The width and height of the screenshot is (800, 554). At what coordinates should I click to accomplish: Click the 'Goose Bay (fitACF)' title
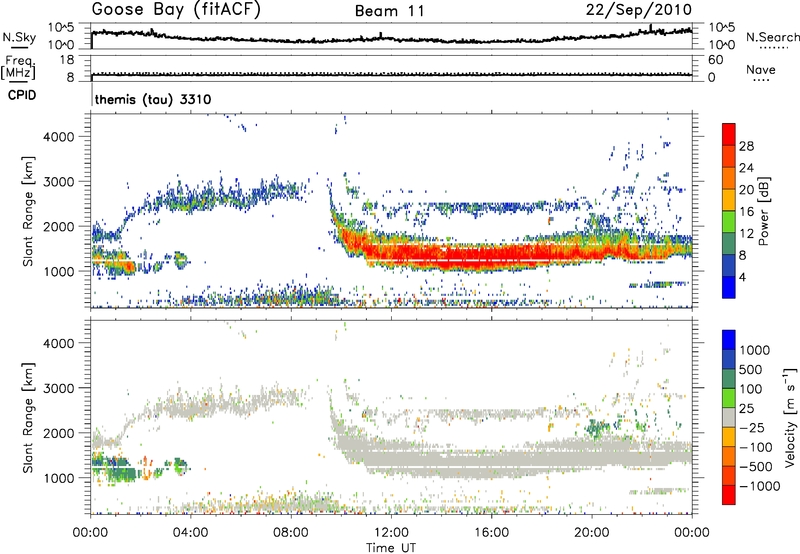click(x=176, y=10)
